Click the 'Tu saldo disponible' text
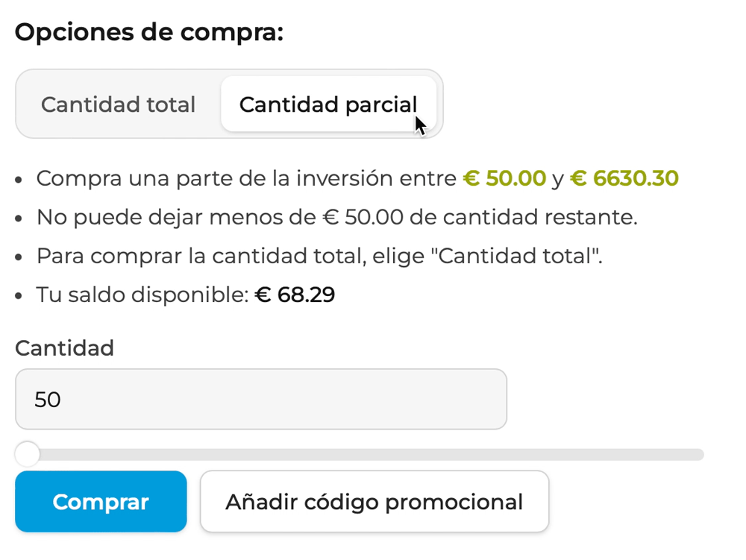Screen dimensions: 746x560 (142, 295)
